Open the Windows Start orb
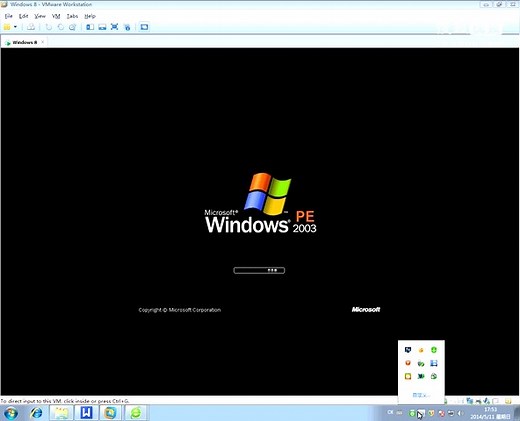Image resolution: width=520 pixels, height=421 pixels. (11, 413)
